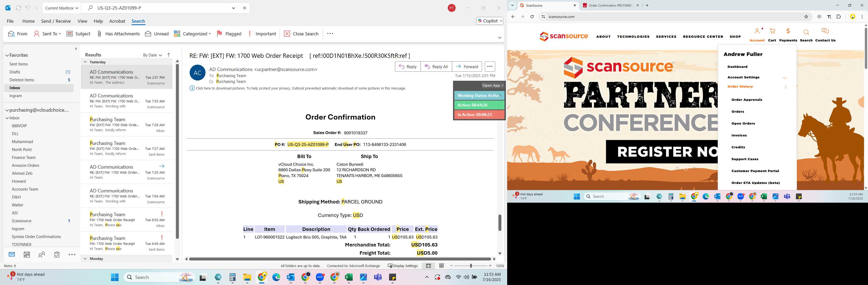The image size is (868, 285).
Task: Collapse the Outlook folder pane arrow
Action: [x=76, y=49]
